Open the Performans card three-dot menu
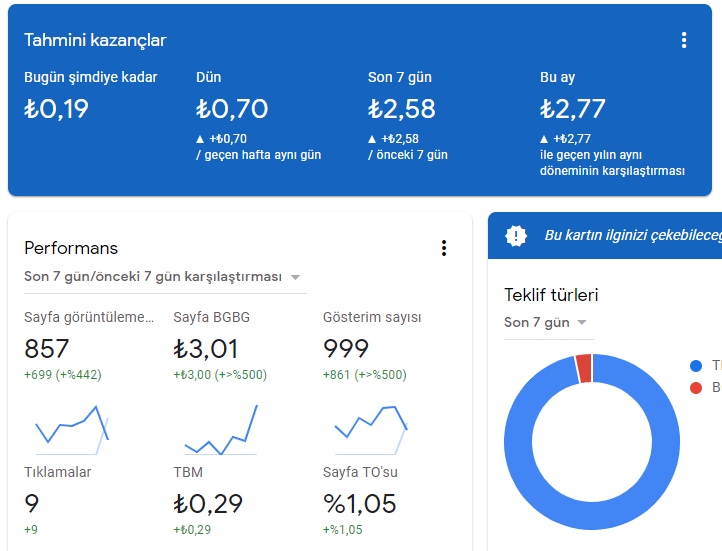Screen dimensions: 722x551 (x=444, y=248)
